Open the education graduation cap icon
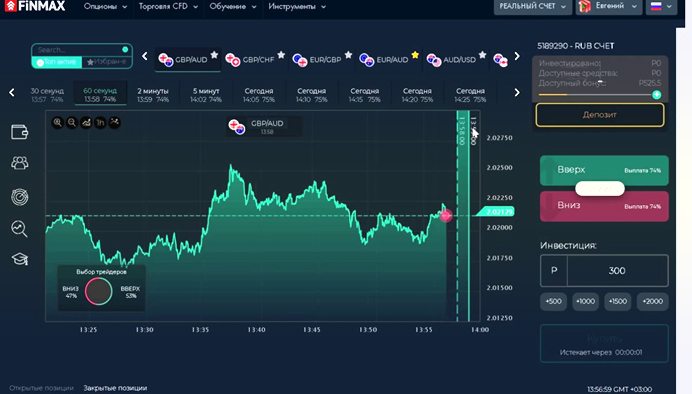 pos(19,259)
